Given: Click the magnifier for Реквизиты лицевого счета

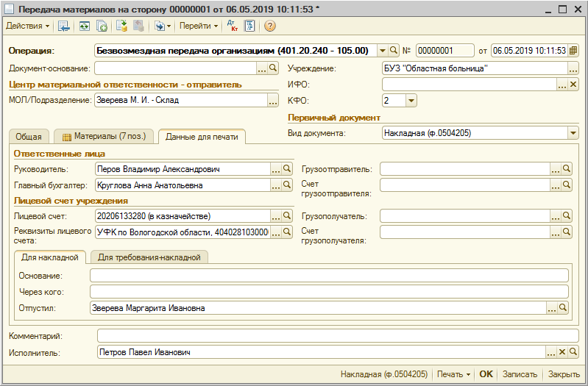Looking at the screenshot, I should [x=287, y=232].
